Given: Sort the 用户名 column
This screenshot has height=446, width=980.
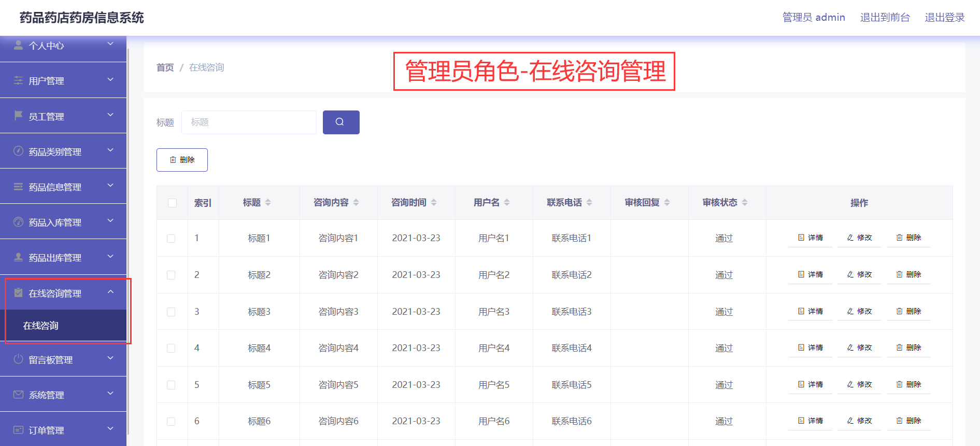Looking at the screenshot, I should pyautogui.click(x=507, y=202).
